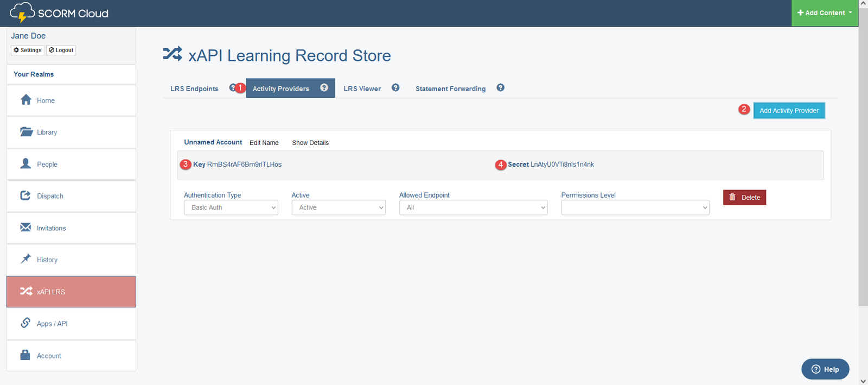Click help icon next to Statement Forwarding

tap(500, 88)
